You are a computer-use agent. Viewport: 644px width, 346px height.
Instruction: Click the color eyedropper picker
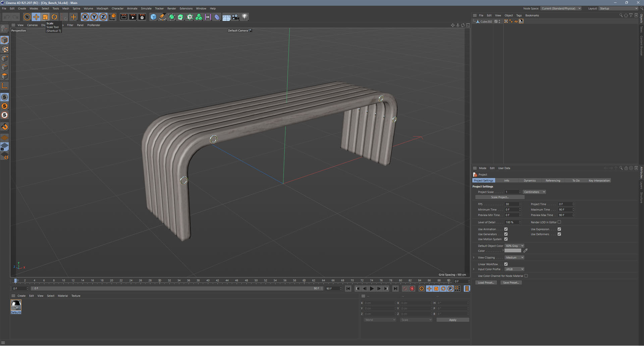(x=526, y=251)
